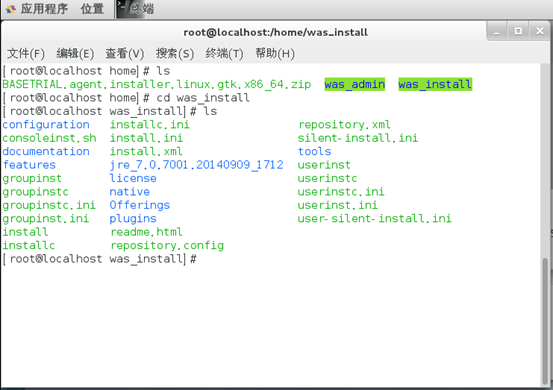Click the applications logo icon in top panel
This screenshot has width=553, height=390.
pyautogui.click(x=11, y=9)
